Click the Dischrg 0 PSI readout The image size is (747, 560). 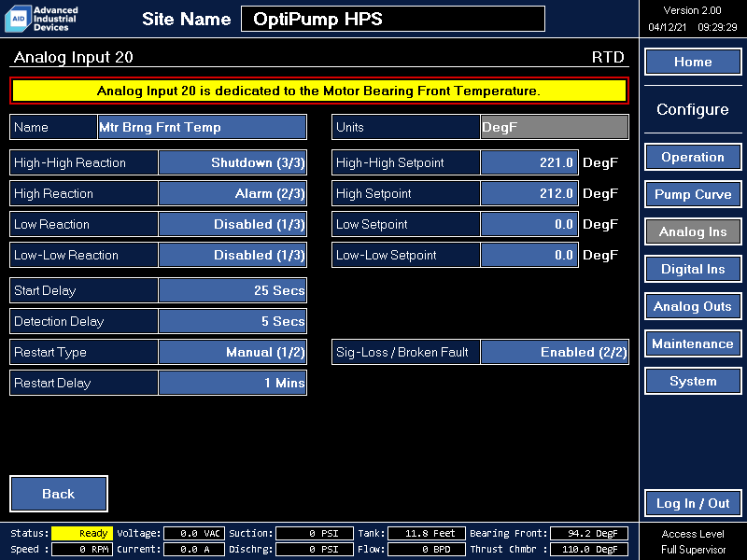315,549
